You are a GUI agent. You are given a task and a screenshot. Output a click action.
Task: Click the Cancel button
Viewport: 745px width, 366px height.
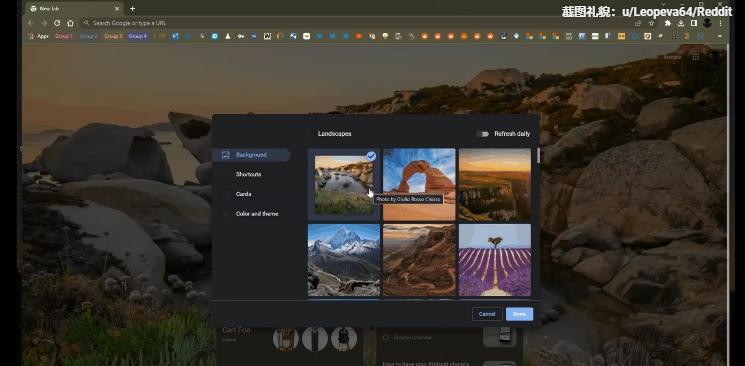pos(487,314)
